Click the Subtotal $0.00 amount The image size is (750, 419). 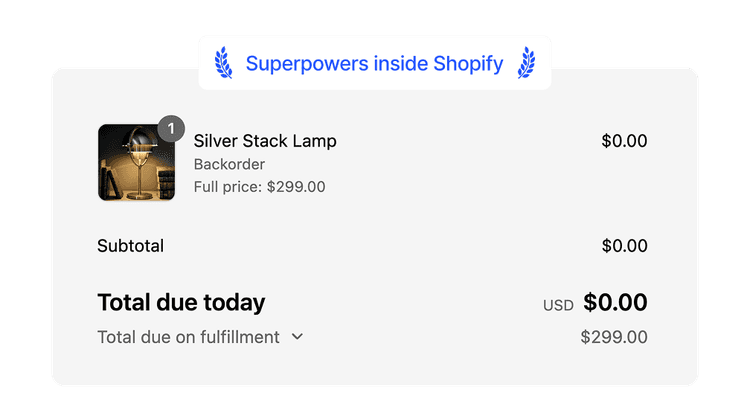pyautogui.click(x=624, y=246)
